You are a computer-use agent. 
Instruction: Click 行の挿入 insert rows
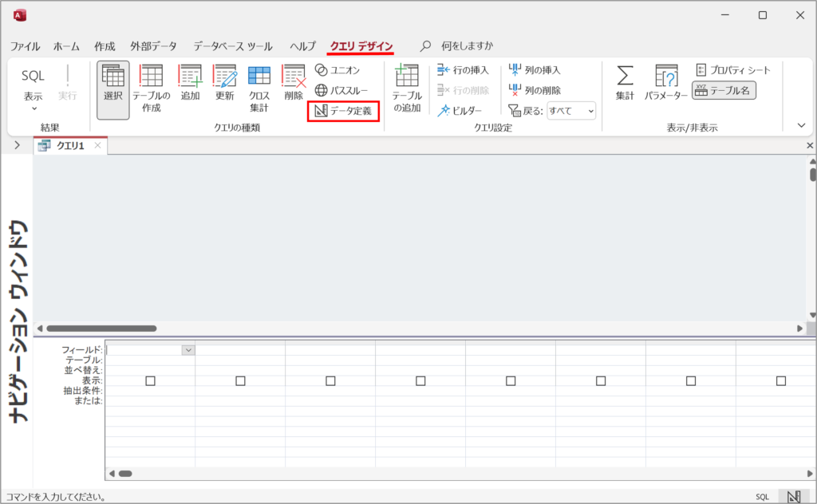[464, 69]
